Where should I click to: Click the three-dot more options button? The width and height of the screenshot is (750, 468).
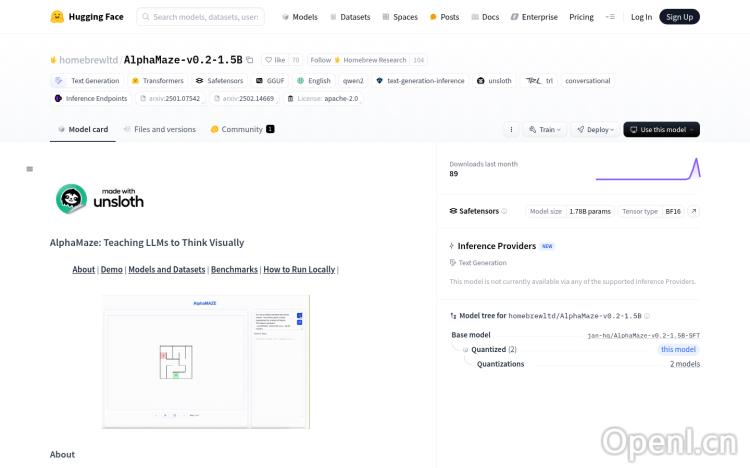512,130
